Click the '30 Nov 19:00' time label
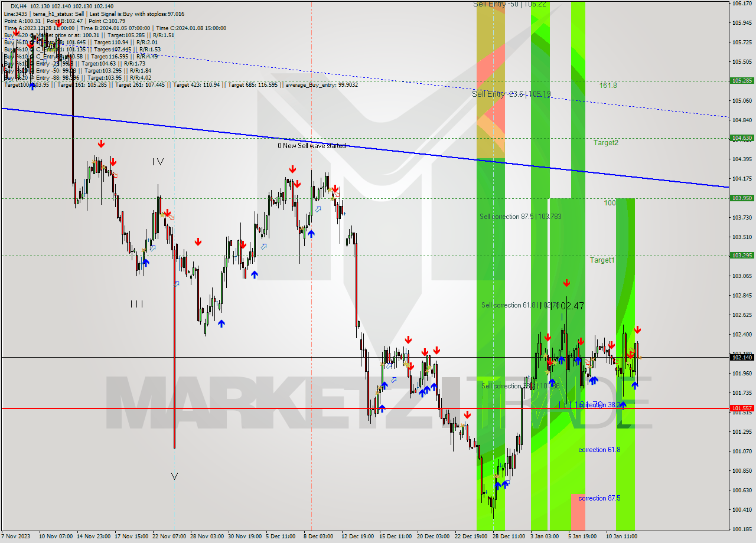Screen dimensions: 756x543 tap(245, 537)
